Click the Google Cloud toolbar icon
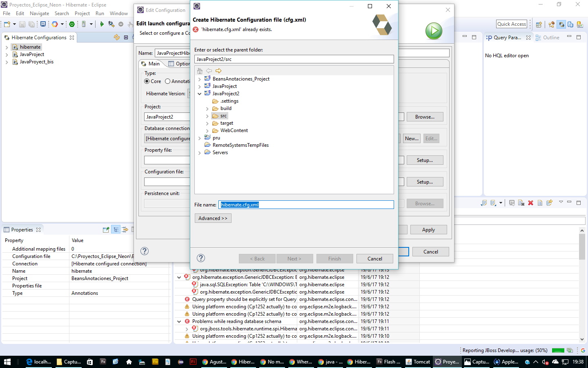 pyautogui.click(x=55, y=24)
